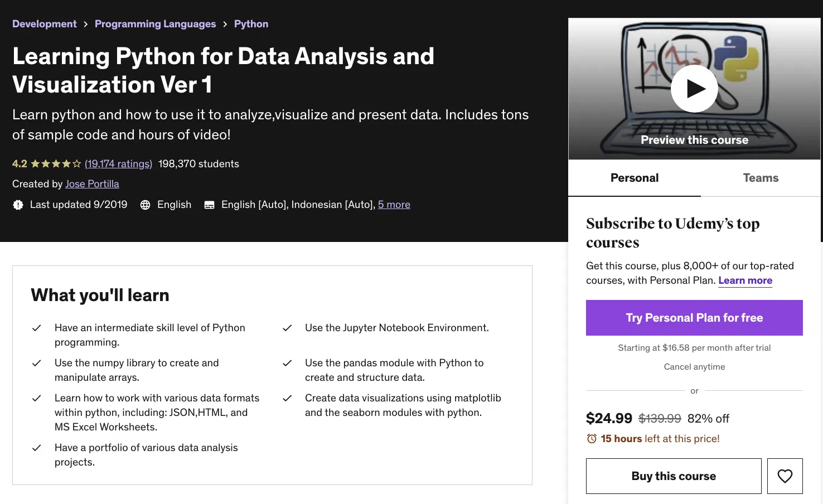Follow the Learn more link

745,280
